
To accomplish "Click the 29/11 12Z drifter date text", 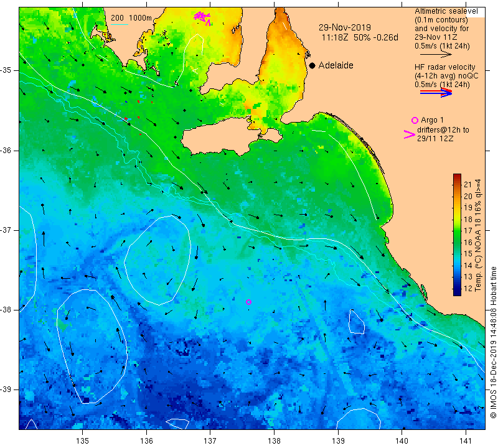I will pos(435,139).
